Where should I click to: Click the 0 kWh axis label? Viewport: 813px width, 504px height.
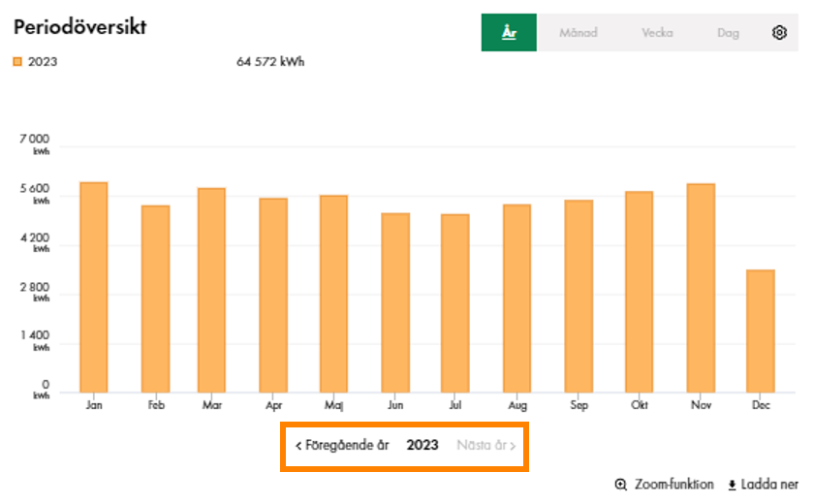(x=42, y=389)
